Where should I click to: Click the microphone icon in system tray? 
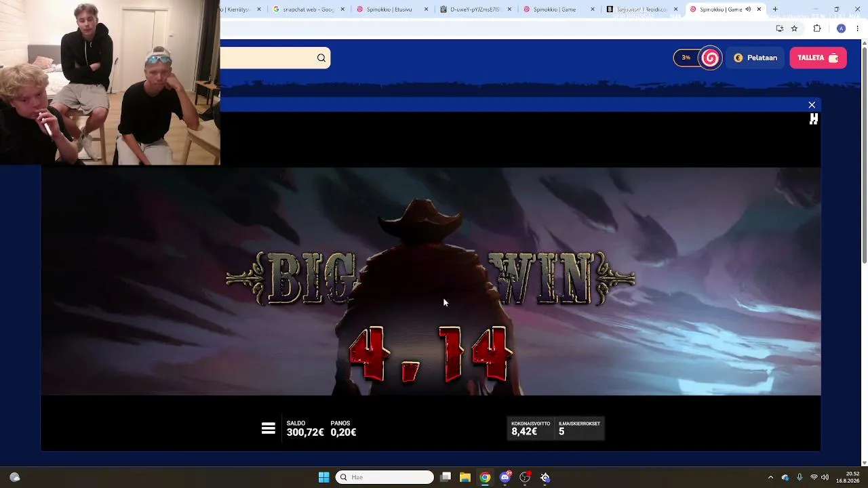click(800, 477)
